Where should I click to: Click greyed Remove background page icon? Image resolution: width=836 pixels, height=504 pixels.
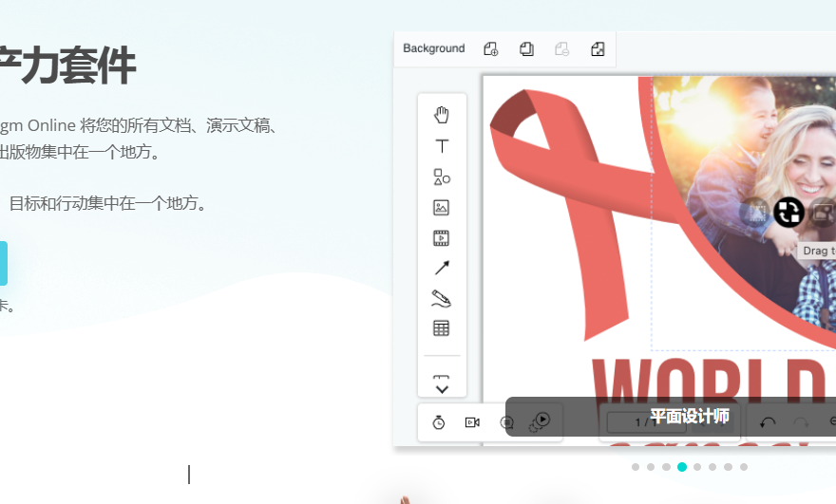562,49
